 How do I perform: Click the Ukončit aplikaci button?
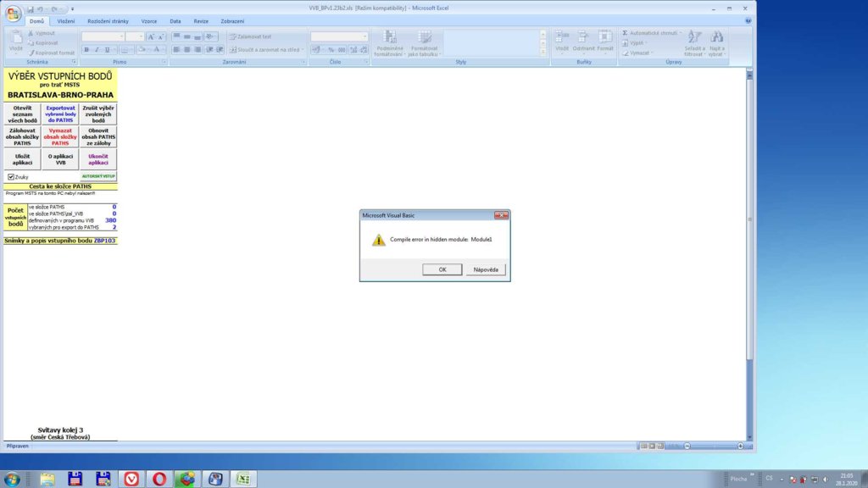click(98, 159)
